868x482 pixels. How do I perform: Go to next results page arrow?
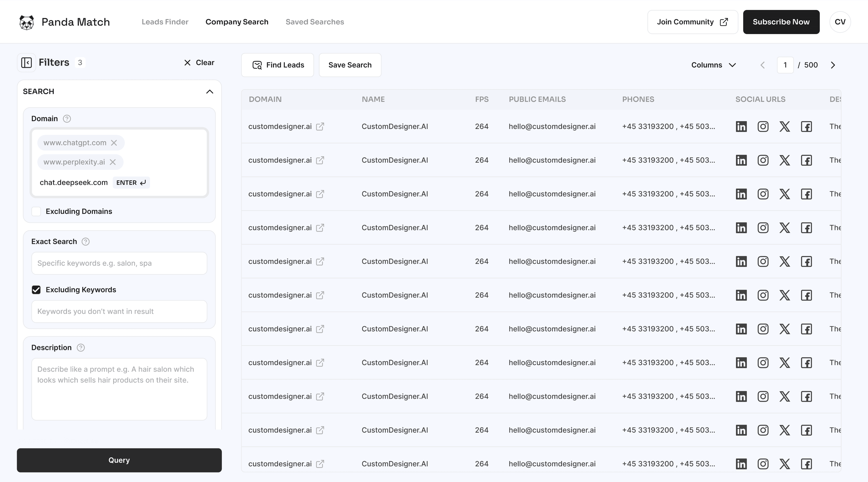click(833, 65)
